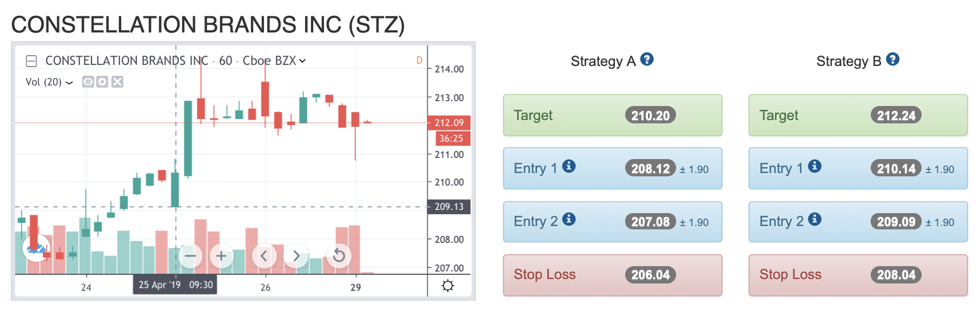
Task: Open chart settings gear on axis corner
Action: [448, 286]
